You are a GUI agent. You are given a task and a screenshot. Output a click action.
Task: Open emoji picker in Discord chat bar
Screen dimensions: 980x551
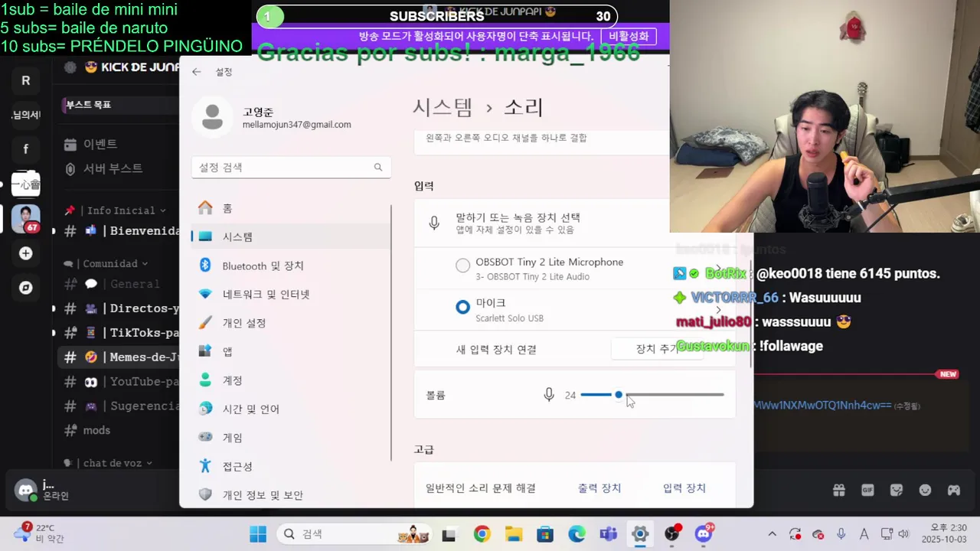[x=925, y=491]
